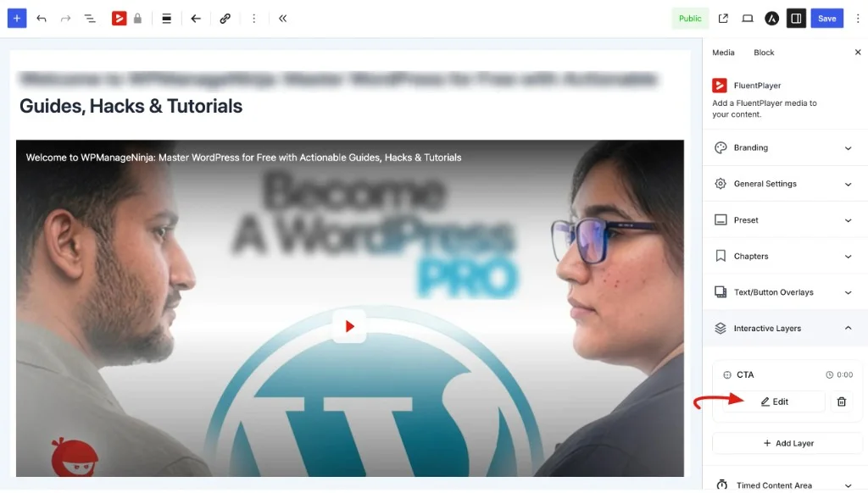The image size is (868, 493).
Task: Open the Astra settings icon
Action: [x=771, y=19]
